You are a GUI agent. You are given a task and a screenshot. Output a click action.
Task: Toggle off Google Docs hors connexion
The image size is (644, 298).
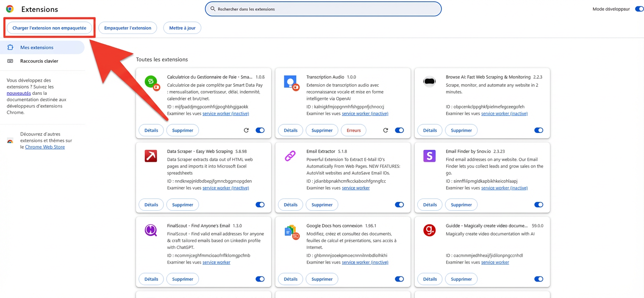399,279
